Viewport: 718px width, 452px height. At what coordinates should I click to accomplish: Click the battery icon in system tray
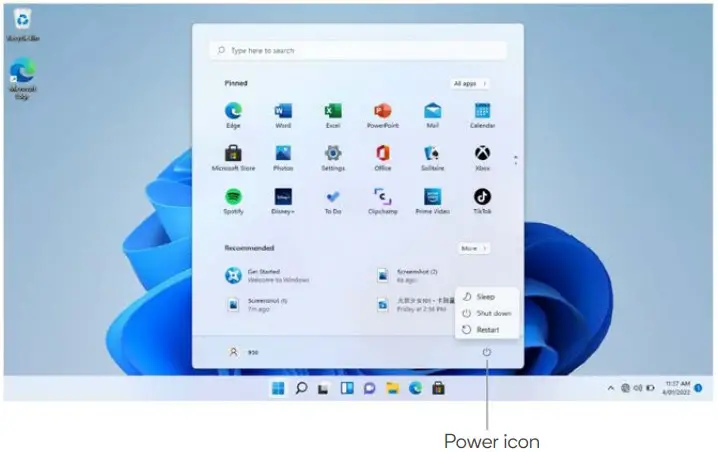pyautogui.click(x=650, y=388)
